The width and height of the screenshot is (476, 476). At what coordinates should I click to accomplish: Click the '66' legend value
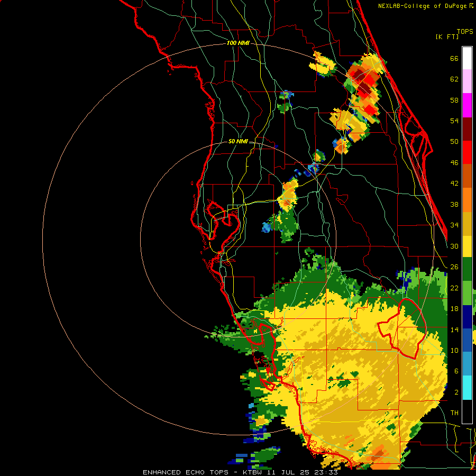click(454, 58)
